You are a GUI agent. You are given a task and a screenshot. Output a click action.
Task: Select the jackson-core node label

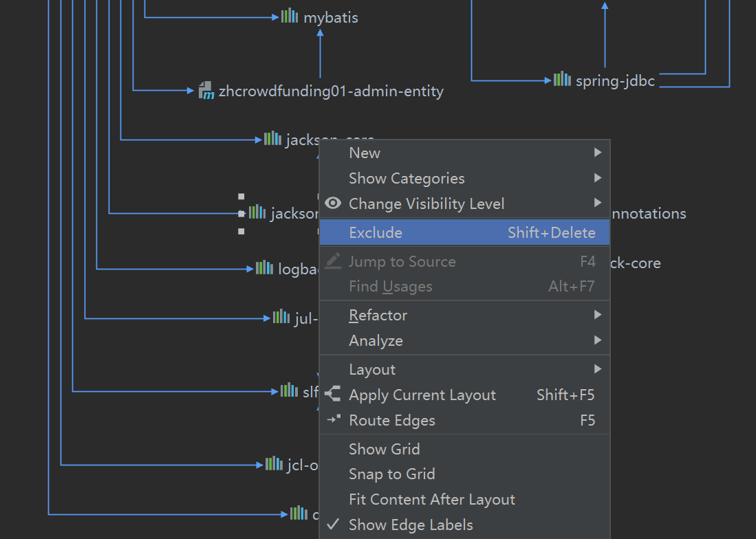click(x=330, y=140)
